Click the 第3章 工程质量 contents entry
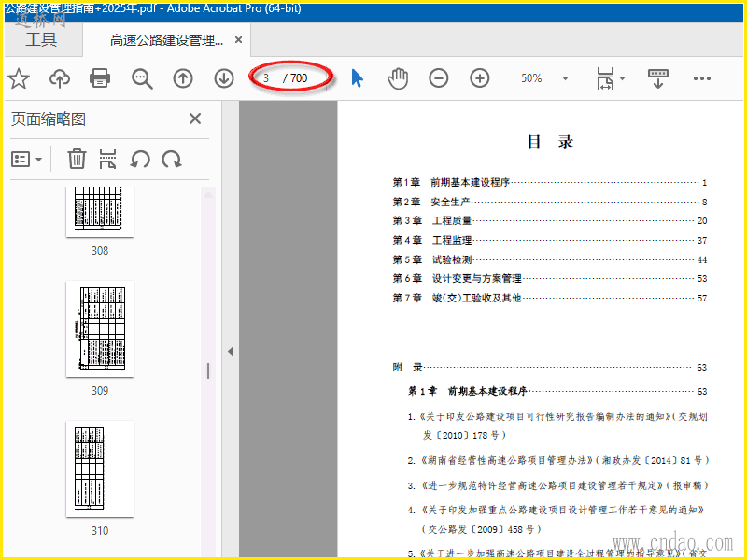The height and width of the screenshot is (560, 747). tap(550, 220)
